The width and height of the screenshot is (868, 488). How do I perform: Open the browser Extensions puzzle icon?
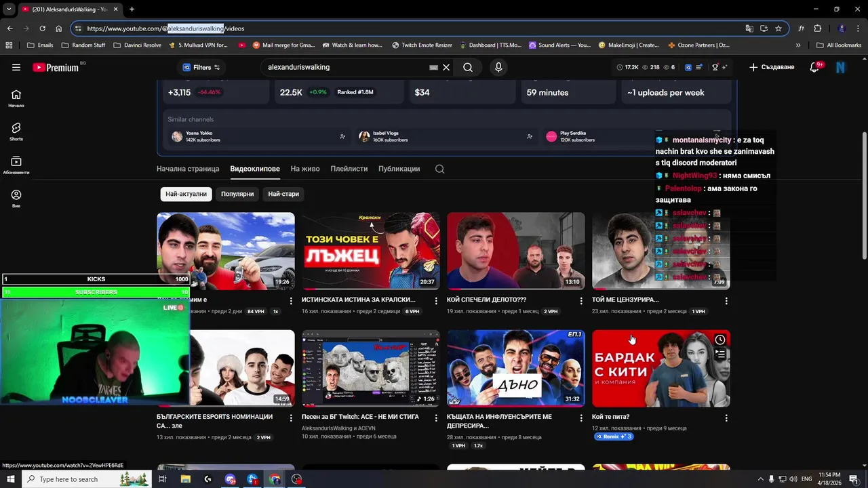click(x=817, y=28)
